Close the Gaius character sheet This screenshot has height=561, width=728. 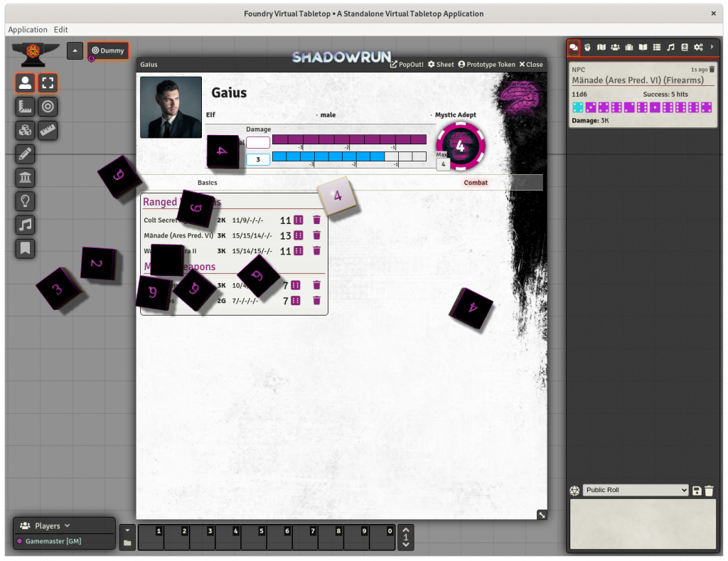click(x=531, y=65)
